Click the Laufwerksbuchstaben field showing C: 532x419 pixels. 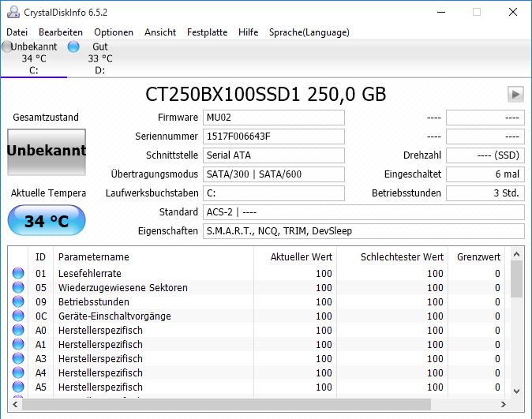coord(274,193)
